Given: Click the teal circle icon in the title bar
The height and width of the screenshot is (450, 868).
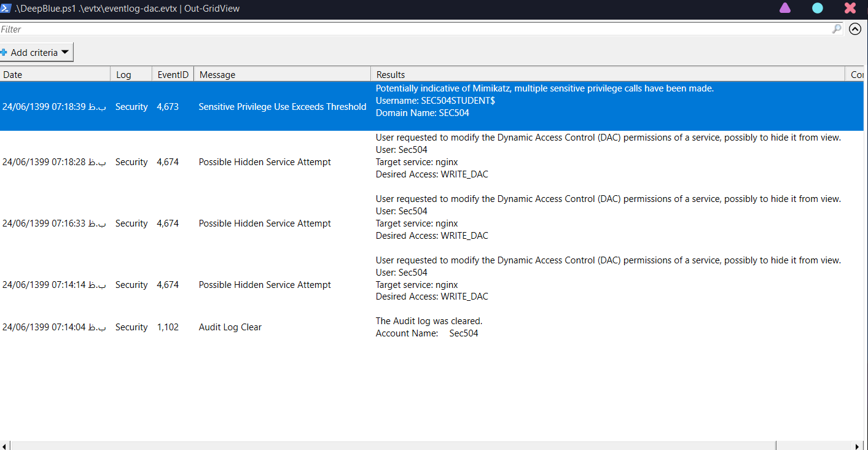Looking at the screenshot, I should (x=817, y=8).
